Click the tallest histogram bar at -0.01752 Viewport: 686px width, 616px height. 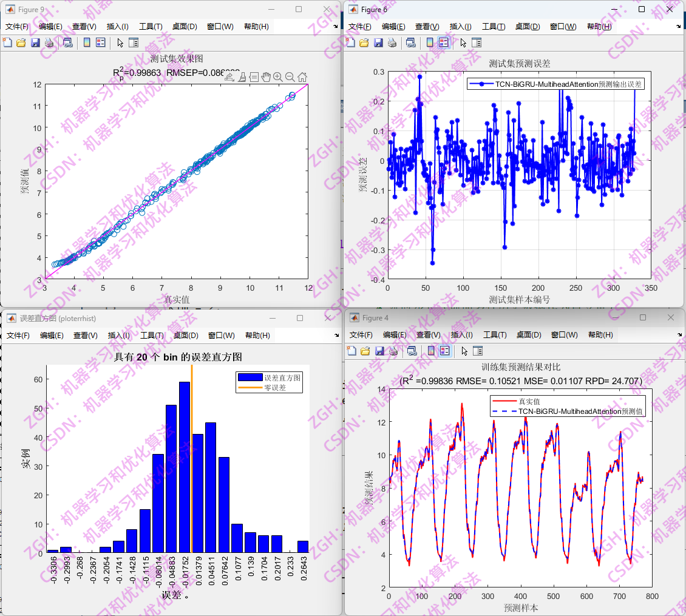[x=185, y=467]
